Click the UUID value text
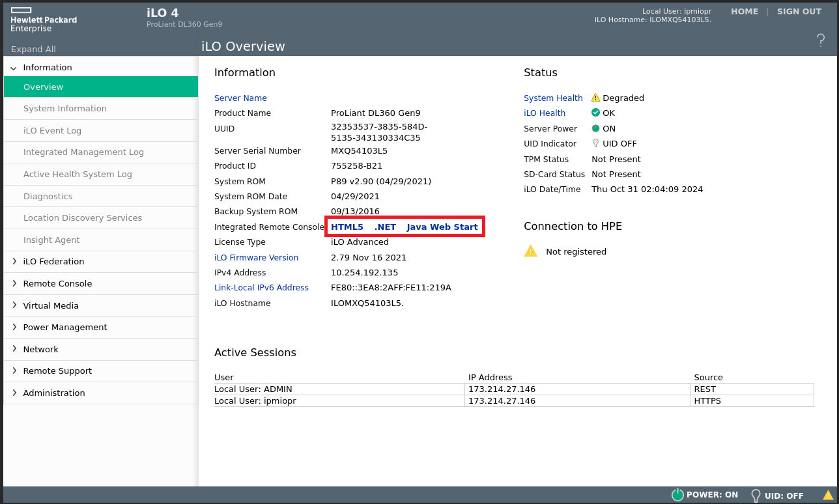The width and height of the screenshot is (839, 504). point(379,132)
